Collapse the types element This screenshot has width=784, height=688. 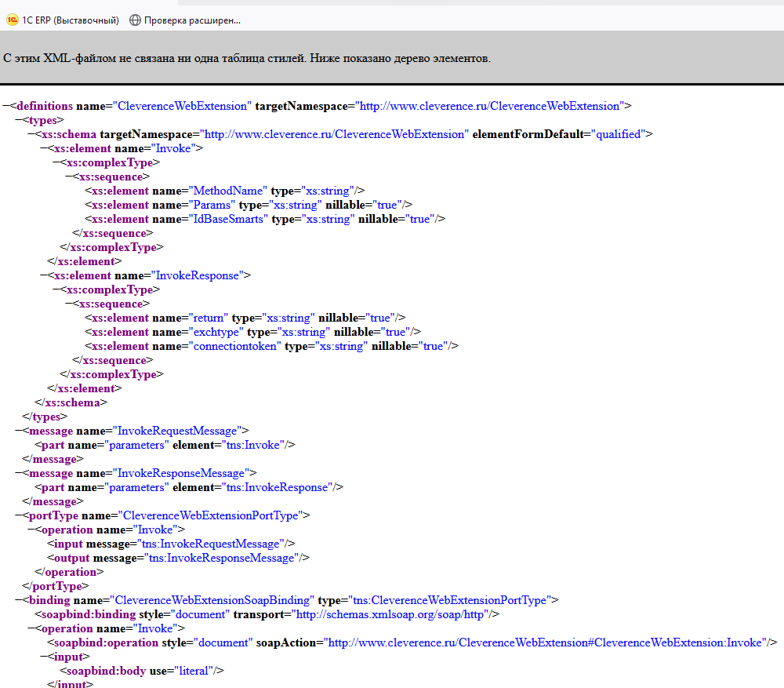coord(19,120)
